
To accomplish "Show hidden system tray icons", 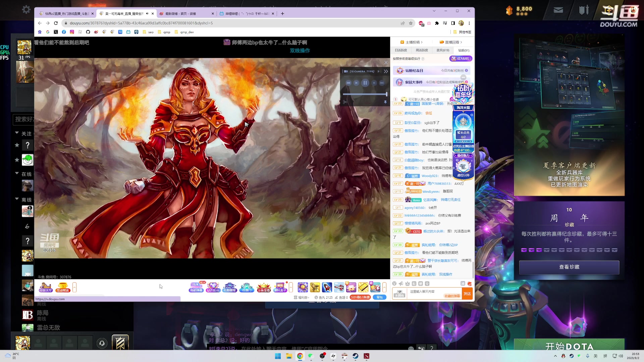I will pos(555,356).
